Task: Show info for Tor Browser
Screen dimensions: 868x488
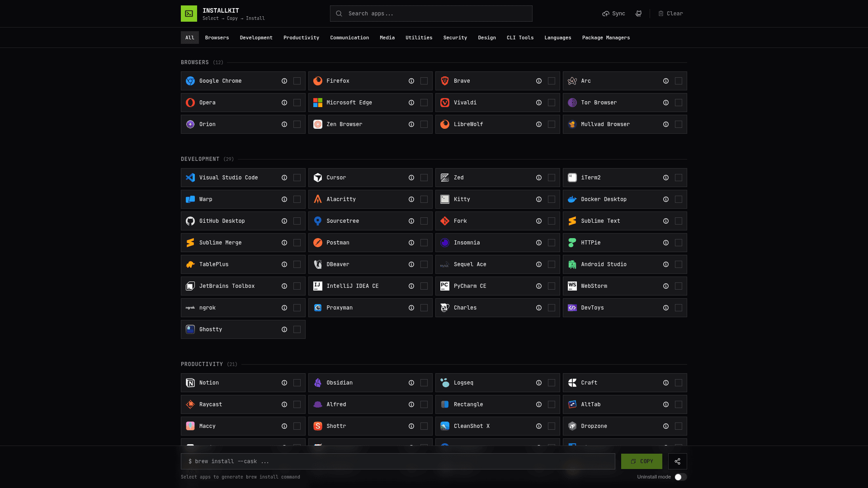Action: (x=666, y=103)
